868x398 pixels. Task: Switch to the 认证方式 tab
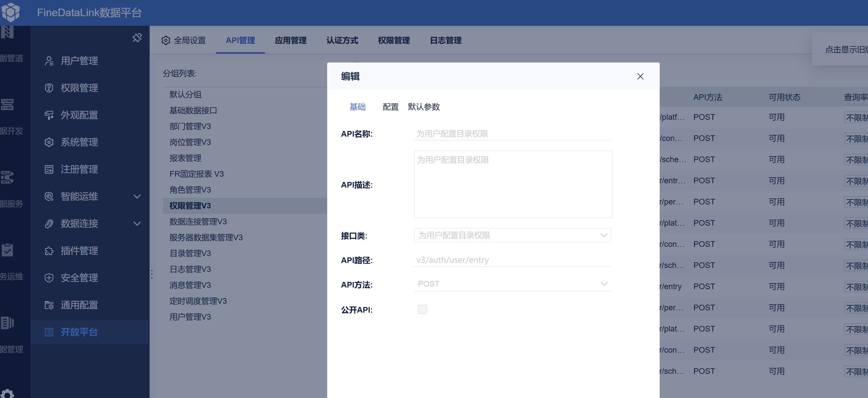coord(342,40)
